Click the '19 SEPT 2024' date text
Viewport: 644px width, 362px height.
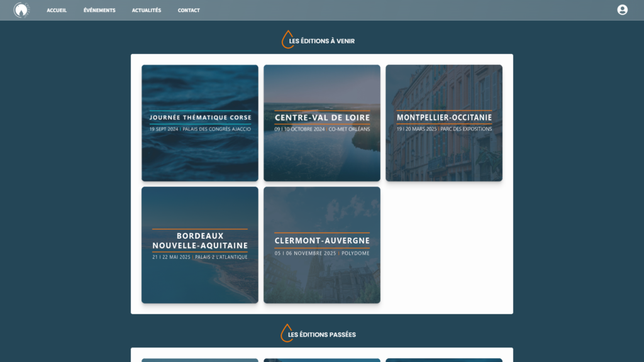[164, 129]
